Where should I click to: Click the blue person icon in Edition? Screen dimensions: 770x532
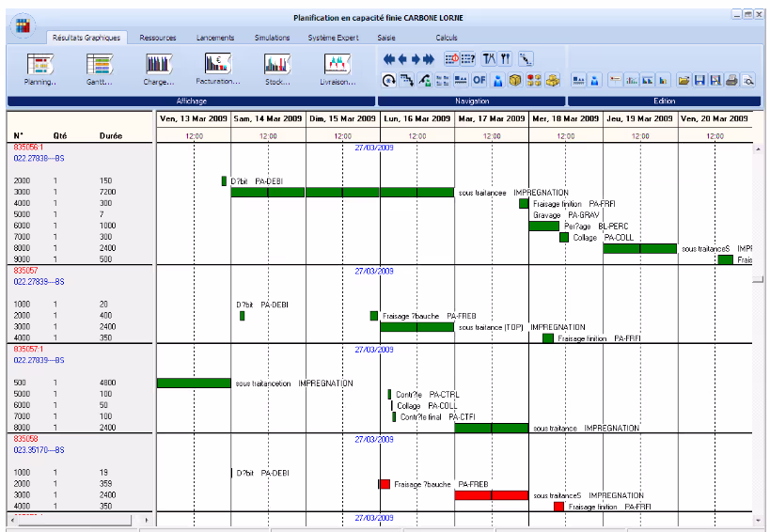coord(595,80)
